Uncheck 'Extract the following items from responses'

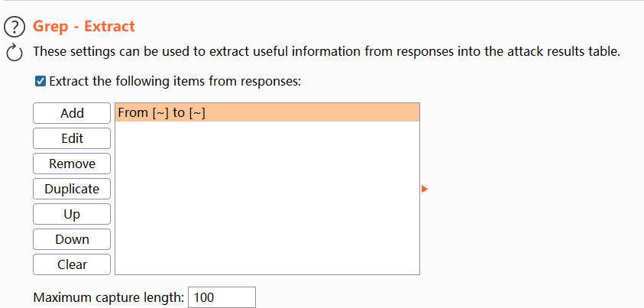(x=40, y=80)
